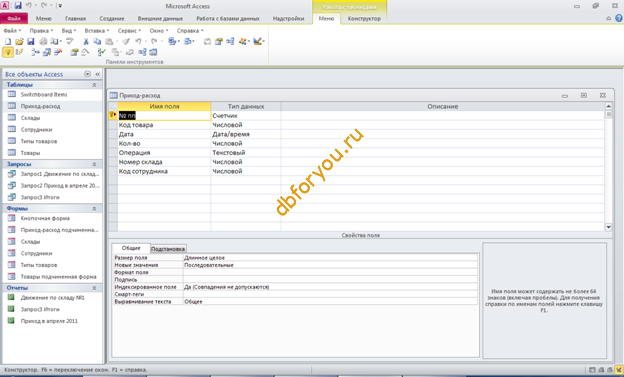This screenshot has width=624, height=377.
Task: Click the Код сотрудника field name cell
Action: click(164, 171)
